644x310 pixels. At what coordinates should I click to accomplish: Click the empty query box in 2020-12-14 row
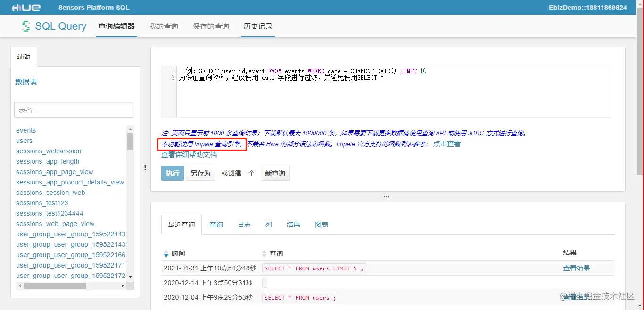click(x=264, y=283)
